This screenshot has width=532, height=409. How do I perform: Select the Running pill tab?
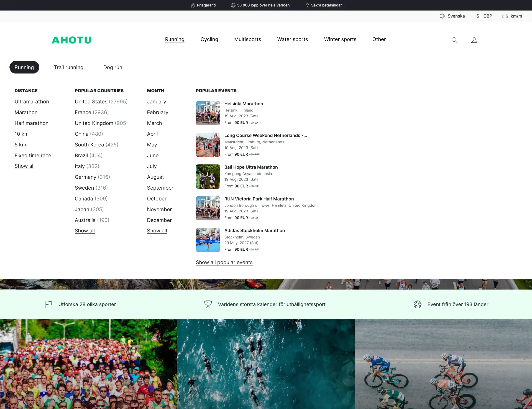click(x=24, y=67)
